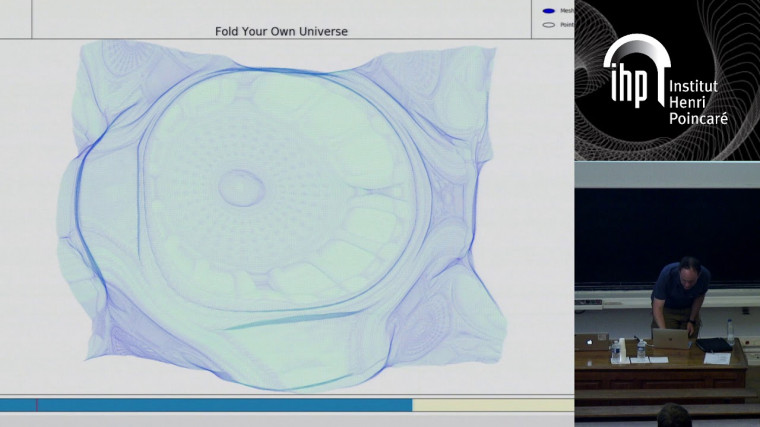Click the Point legend label text
This screenshot has height=427, width=760.
pos(566,25)
